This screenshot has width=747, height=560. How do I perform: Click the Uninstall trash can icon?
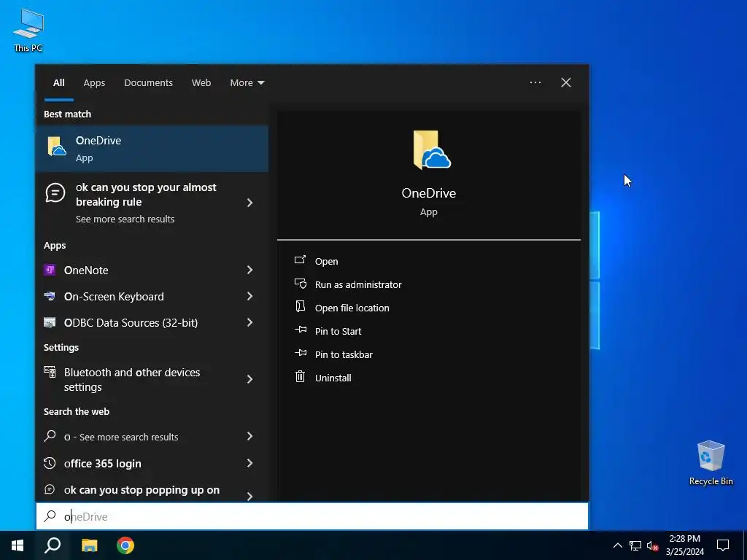coord(300,377)
